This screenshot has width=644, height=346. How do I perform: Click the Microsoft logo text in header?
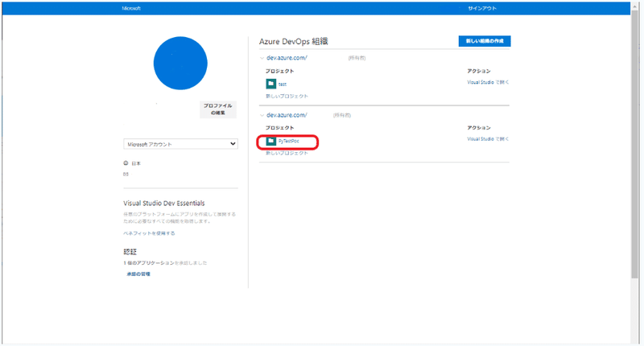point(131,8)
